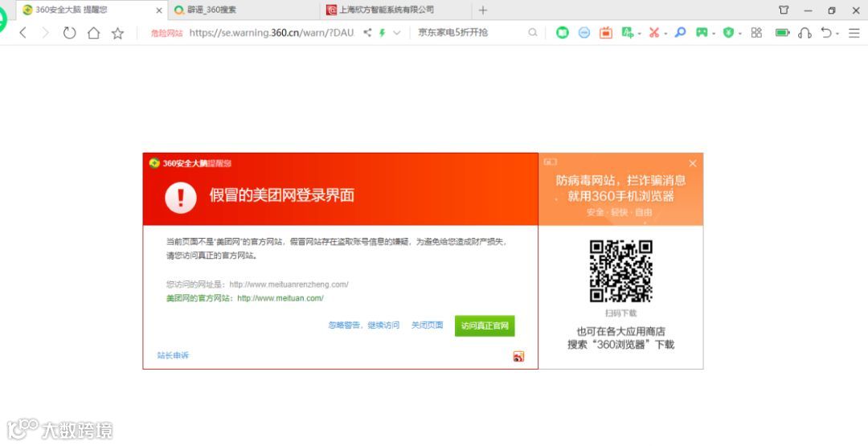The image size is (868, 446).
Task: Close the 360手机浏览器 ad panel
Action: tap(693, 163)
